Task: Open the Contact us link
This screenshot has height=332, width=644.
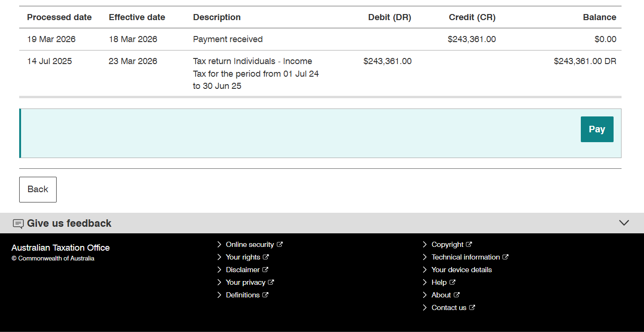Action: pos(449,308)
